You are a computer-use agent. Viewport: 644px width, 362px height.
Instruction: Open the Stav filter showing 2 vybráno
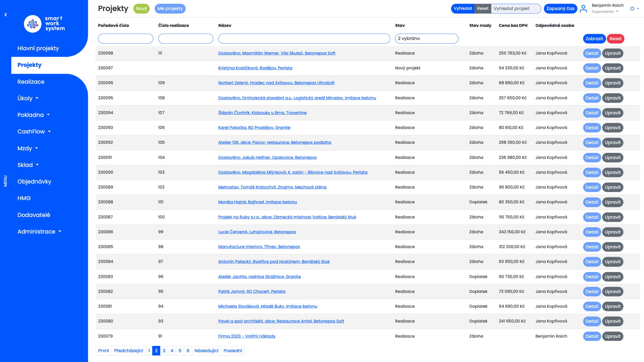click(426, 39)
